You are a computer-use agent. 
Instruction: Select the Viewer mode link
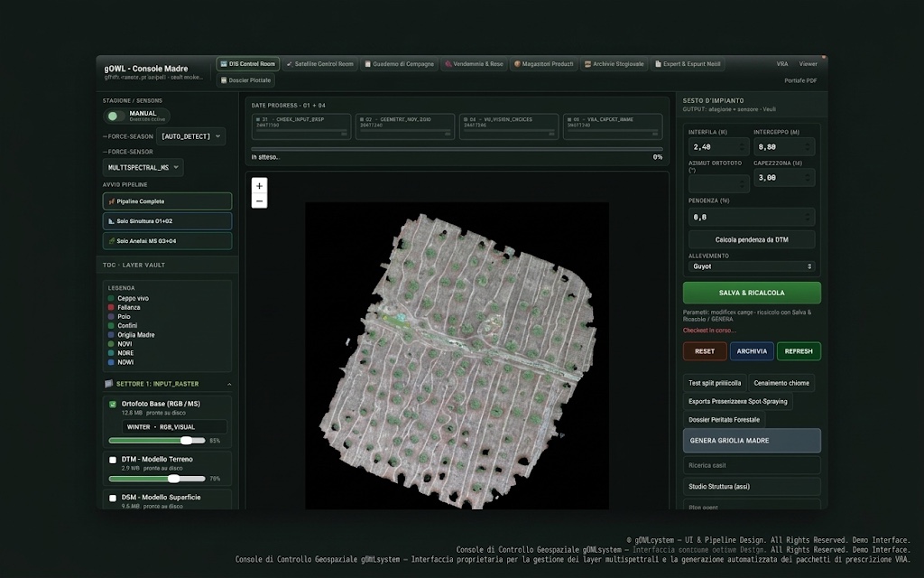[808, 64]
